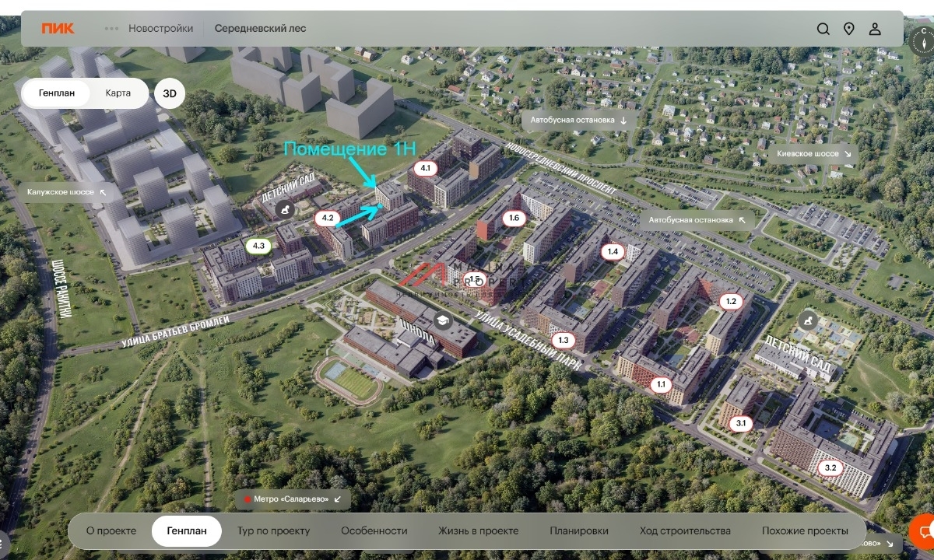Image resolution: width=934 pixels, height=560 pixels.
Task: Click kindergarten marker near building 4.2
Action: pyautogui.click(x=287, y=209)
